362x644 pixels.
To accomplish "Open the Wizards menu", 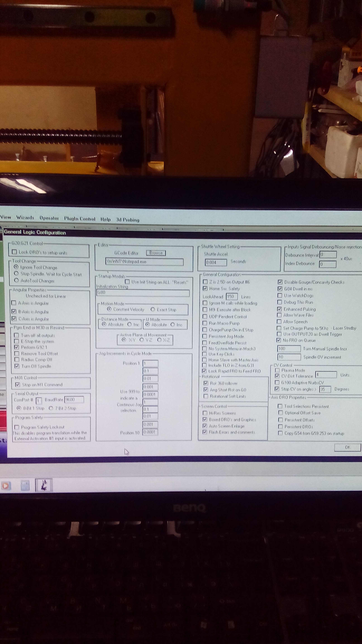I will click(25, 217).
